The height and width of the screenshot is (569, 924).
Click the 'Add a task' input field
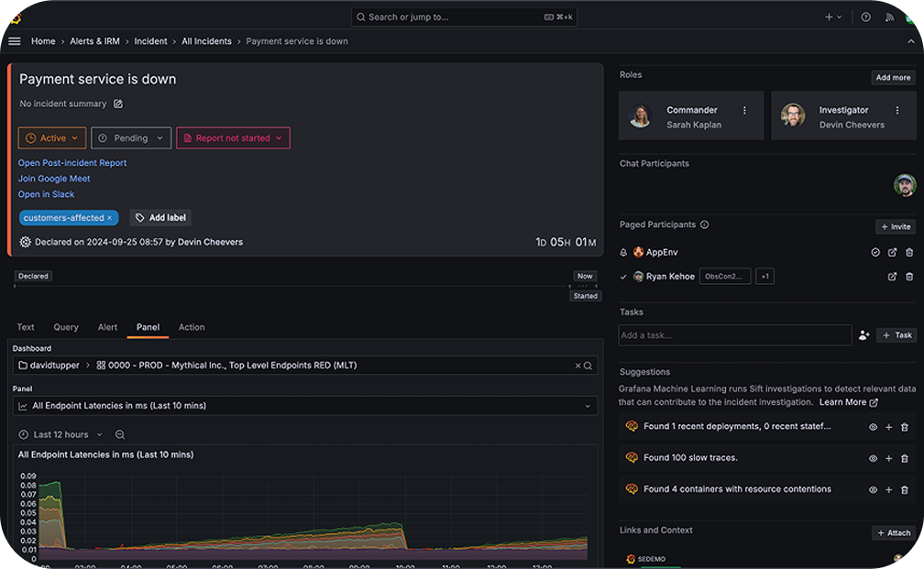click(734, 335)
